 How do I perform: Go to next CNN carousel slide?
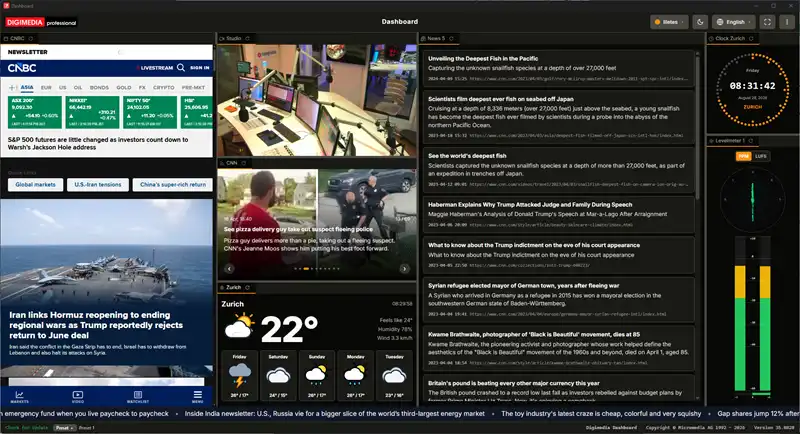point(405,268)
